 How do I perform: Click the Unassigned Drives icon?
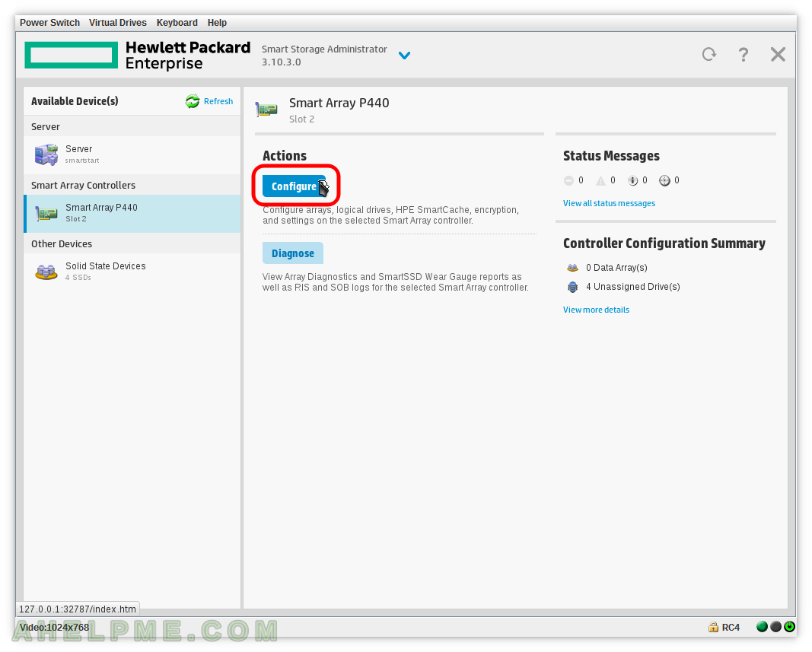pos(572,287)
